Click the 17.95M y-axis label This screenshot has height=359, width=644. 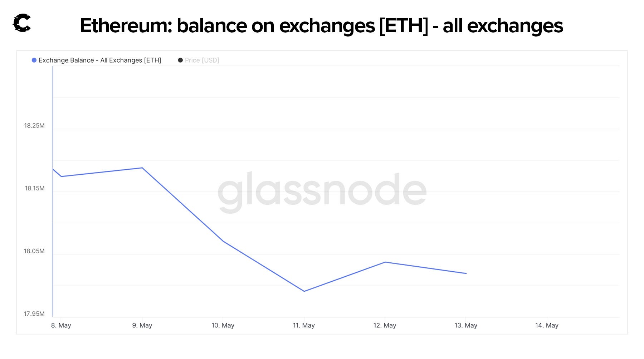coord(34,314)
